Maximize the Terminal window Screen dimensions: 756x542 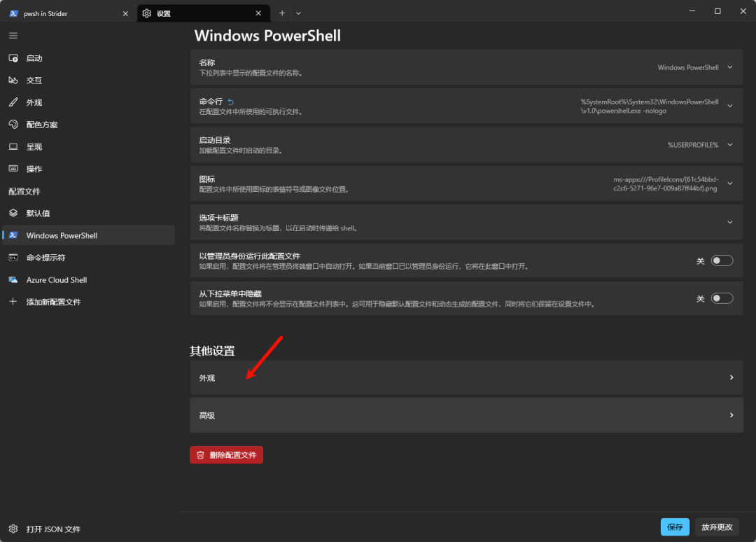coord(717,11)
